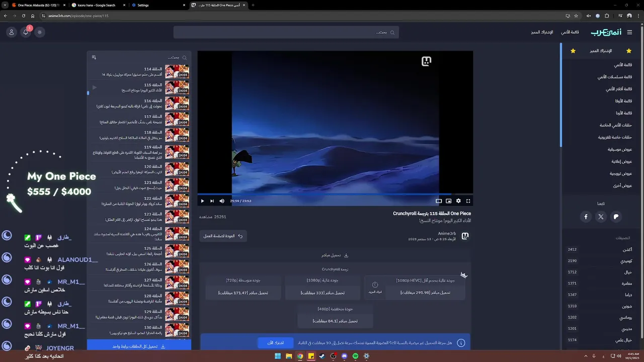Mute the video player volume
The width and height of the screenshot is (644, 362).
pyautogui.click(x=222, y=201)
